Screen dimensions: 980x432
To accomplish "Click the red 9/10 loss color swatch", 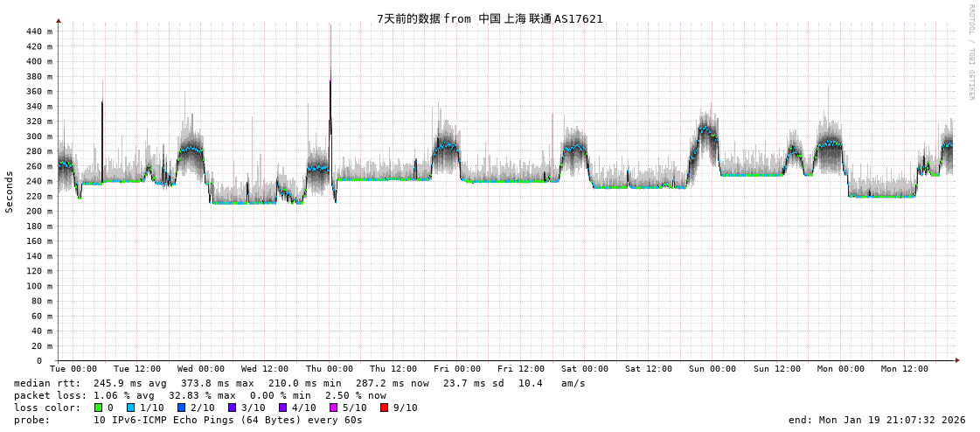I will [x=384, y=408].
